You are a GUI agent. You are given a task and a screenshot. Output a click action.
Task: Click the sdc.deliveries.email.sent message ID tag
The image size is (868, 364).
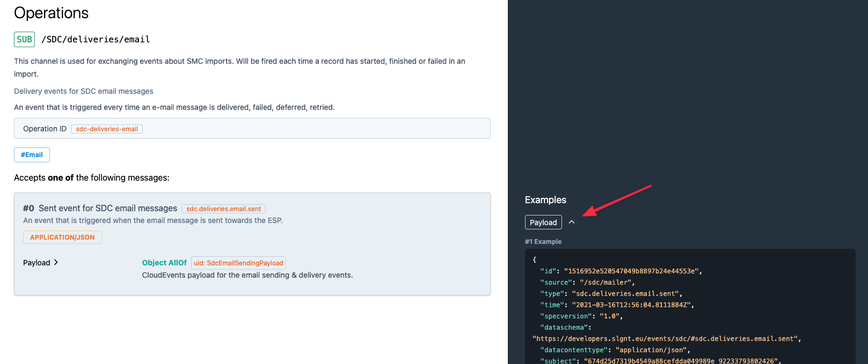click(223, 209)
